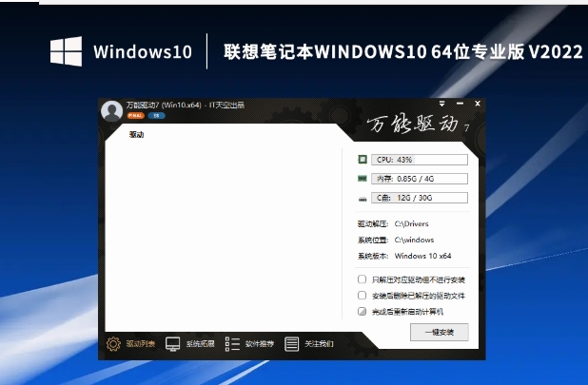Viewport: 588px width, 385px height.
Task: Click the Windows logo in header
Action: coord(65,50)
